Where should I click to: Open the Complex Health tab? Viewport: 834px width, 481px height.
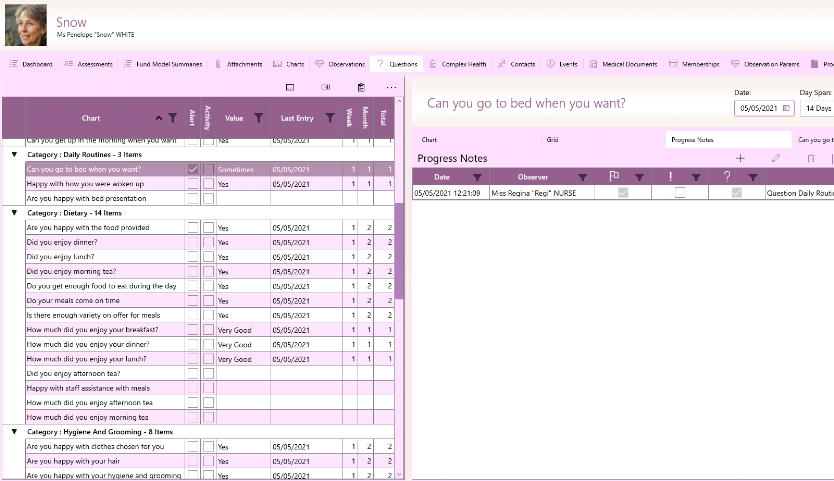(x=458, y=64)
